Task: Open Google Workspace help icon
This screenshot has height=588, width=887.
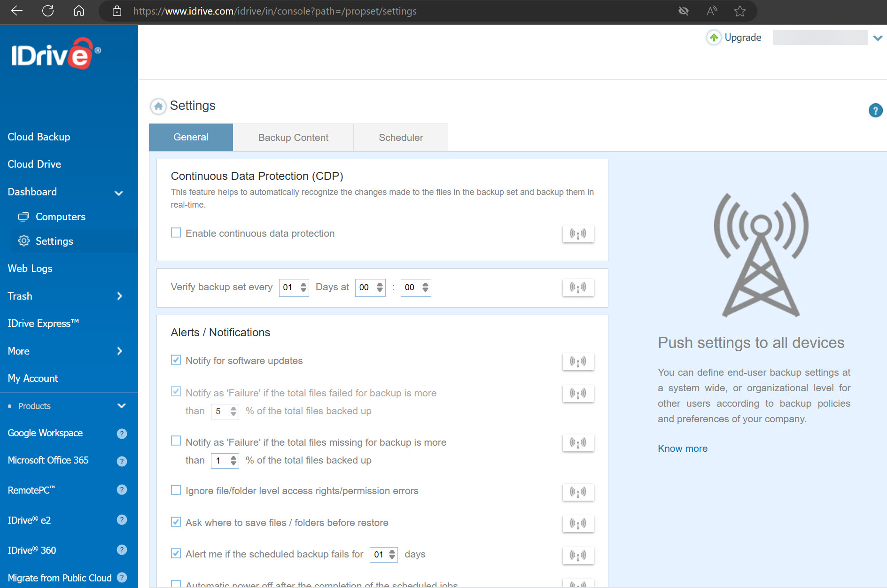Action: pyautogui.click(x=122, y=433)
